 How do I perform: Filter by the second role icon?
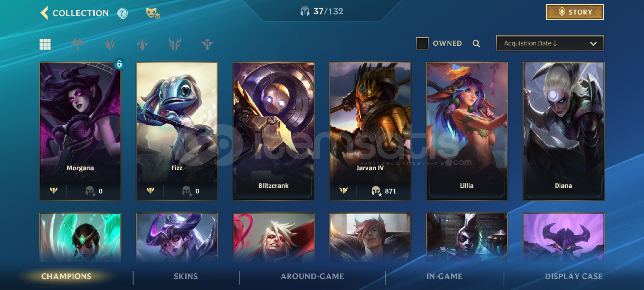coord(110,44)
